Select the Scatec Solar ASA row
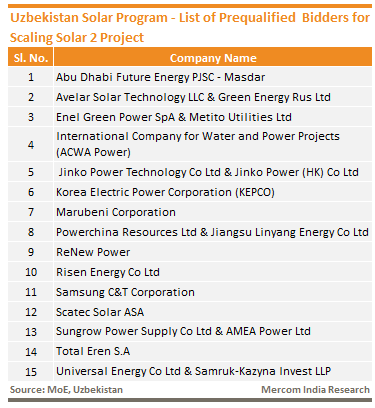This screenshot has width=375, height=408. click(x=190, y=312)
